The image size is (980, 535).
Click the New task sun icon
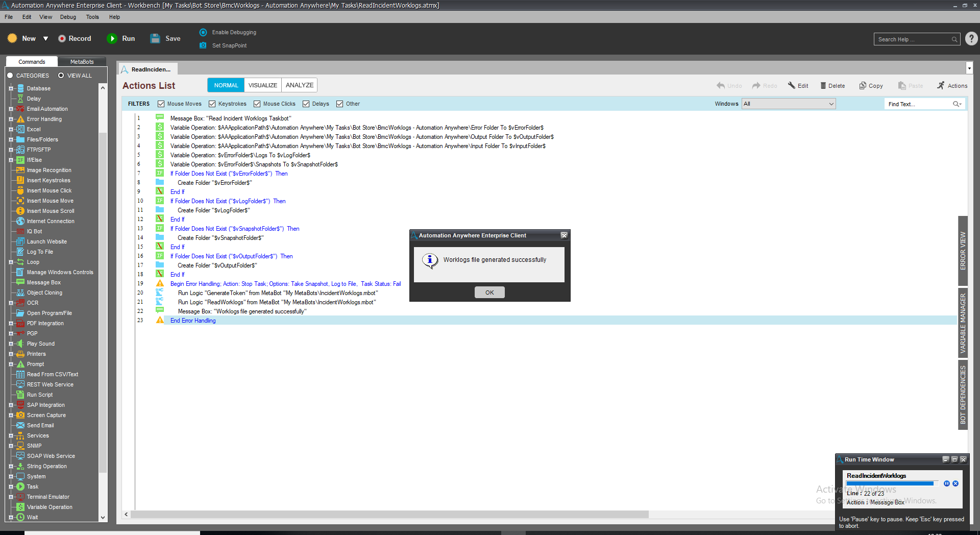(x=12, y=38)
